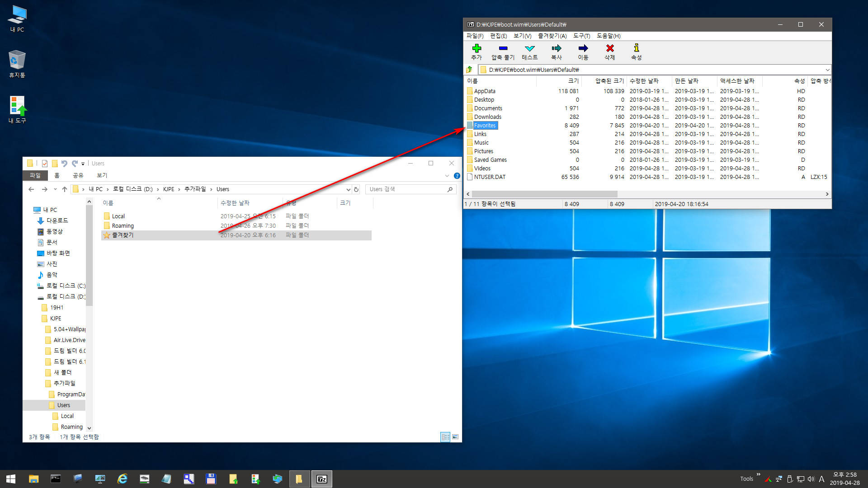Open Explorer address bar history dropdown
Screen dimensions: 868x488
click(348, 189)
